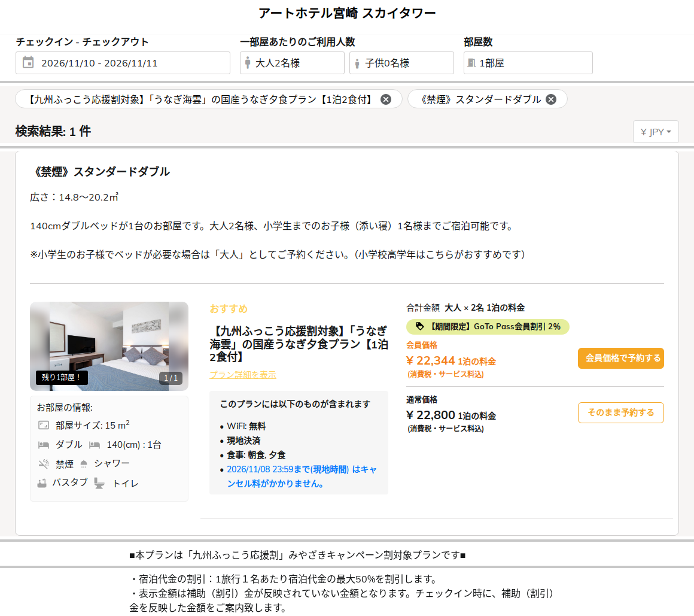
Task: Open プラン詳細を表示 link
Action: [242, 375]
